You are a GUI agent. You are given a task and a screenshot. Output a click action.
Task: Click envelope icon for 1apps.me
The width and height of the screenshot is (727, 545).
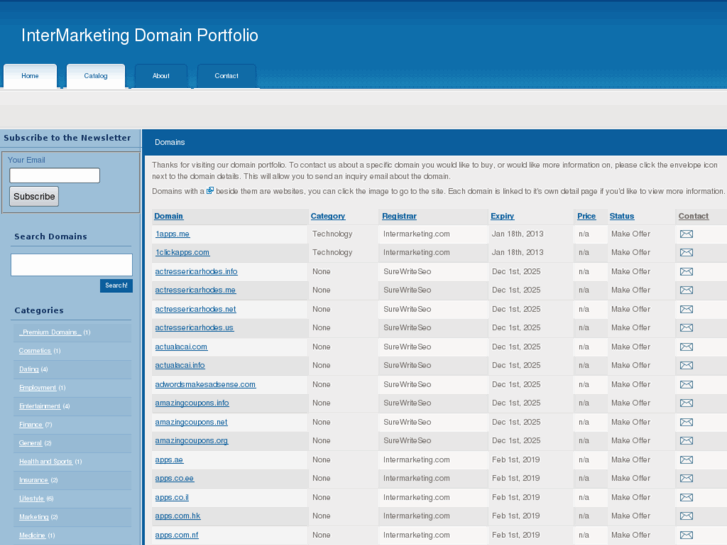[x=686, y=234]
